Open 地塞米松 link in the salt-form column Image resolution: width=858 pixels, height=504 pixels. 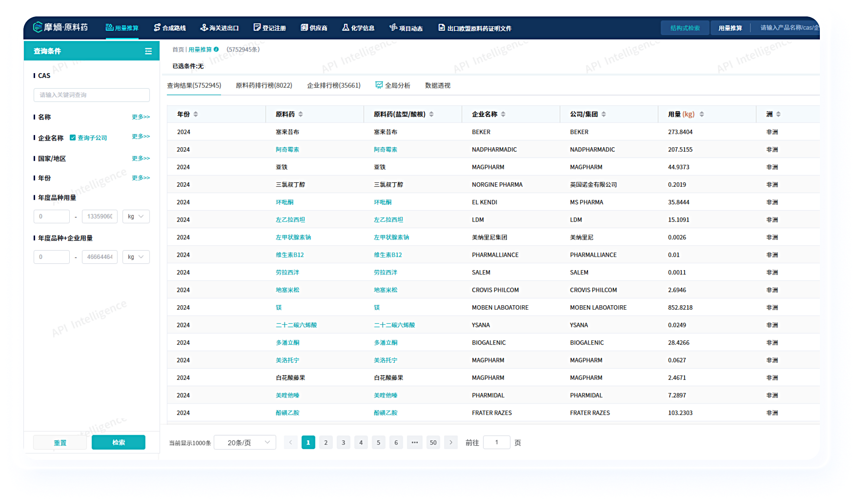click(386, 290)
